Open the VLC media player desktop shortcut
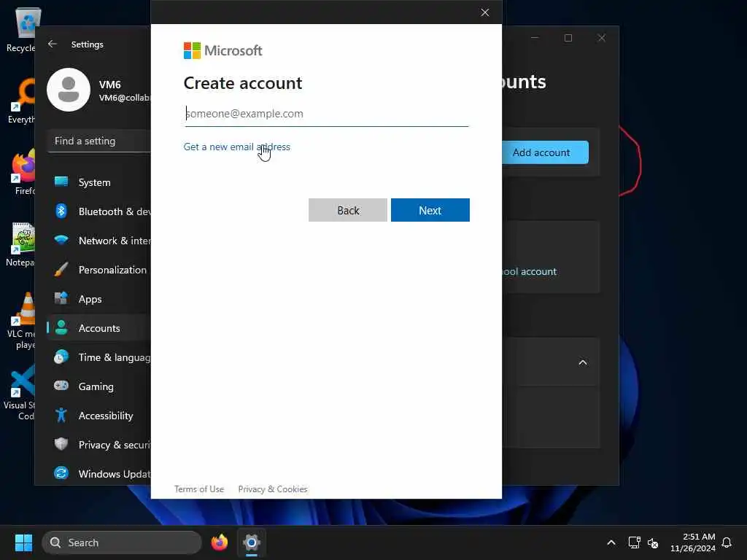Viewport: 747px width, 560px height. click(21, 321)
